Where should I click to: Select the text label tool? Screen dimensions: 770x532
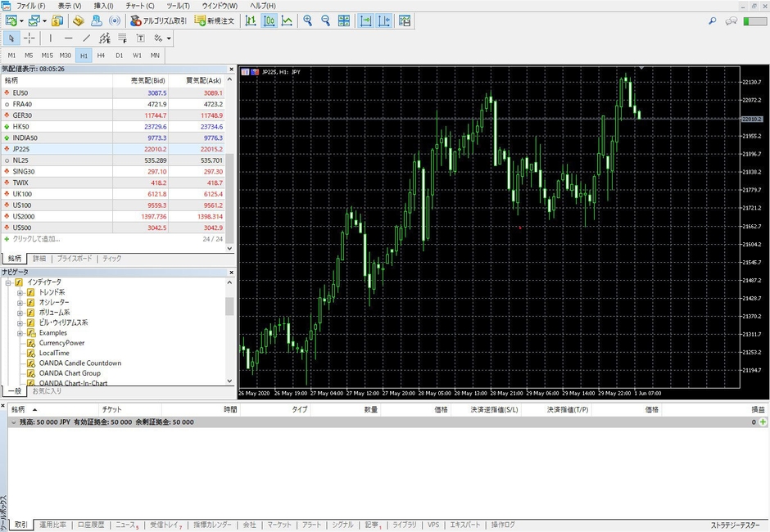[140, 38]
